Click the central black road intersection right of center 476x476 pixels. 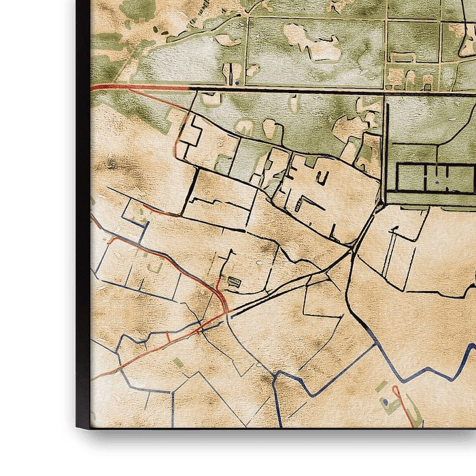[352, 249]
